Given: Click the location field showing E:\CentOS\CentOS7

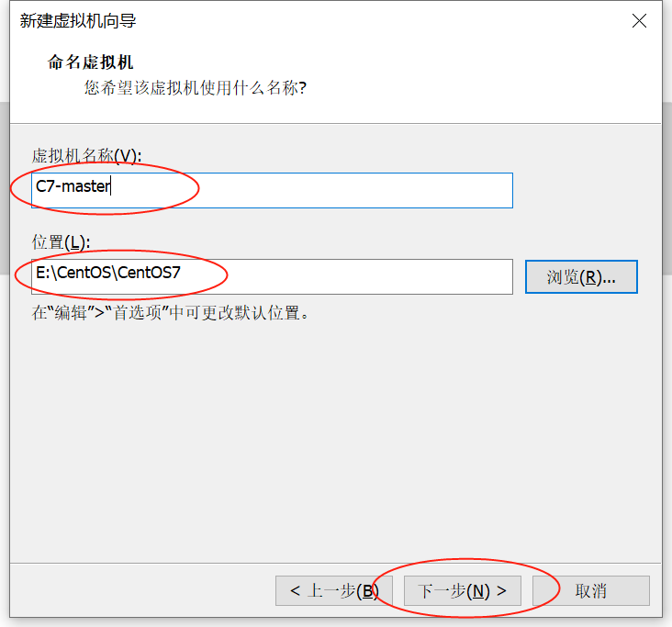Looking at the screenshot, I should [x=272, y=276].
